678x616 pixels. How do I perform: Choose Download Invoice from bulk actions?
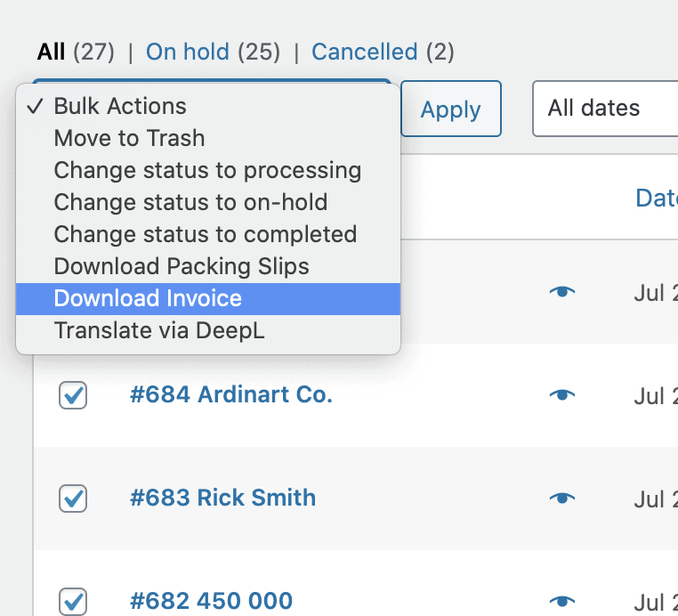pyautogui.click(x=148, y=298)
